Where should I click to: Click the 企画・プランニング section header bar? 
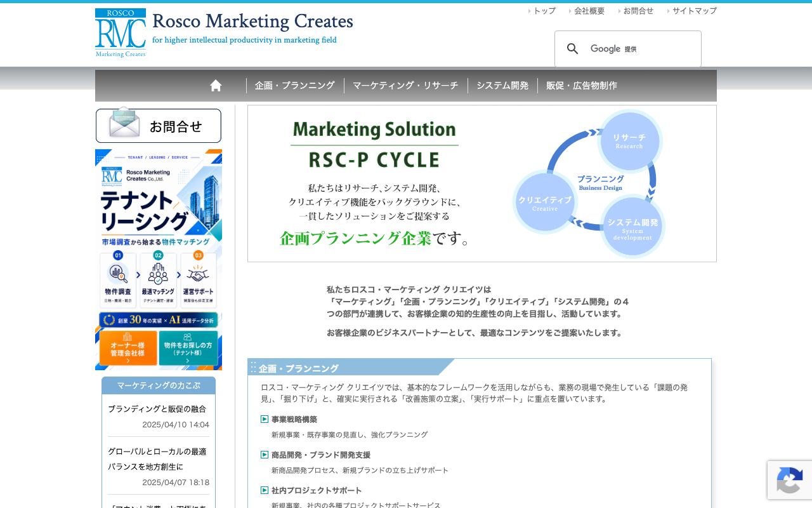point(352,368)
